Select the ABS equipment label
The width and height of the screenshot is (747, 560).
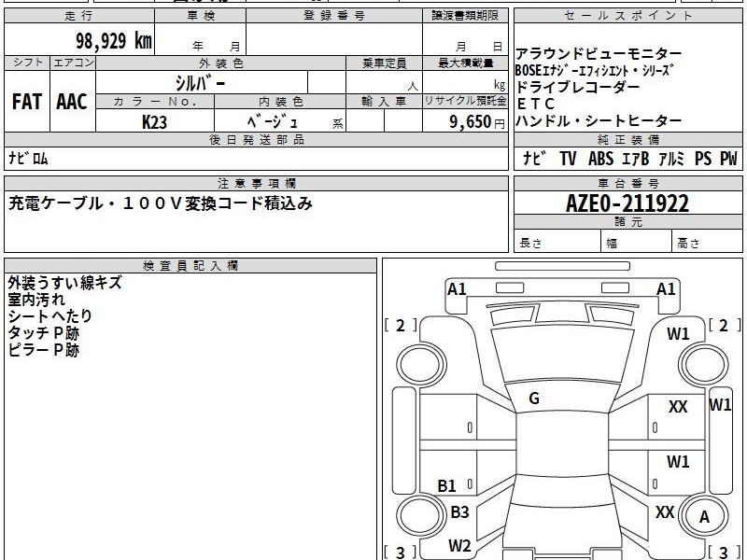click(x=600, y=158)
